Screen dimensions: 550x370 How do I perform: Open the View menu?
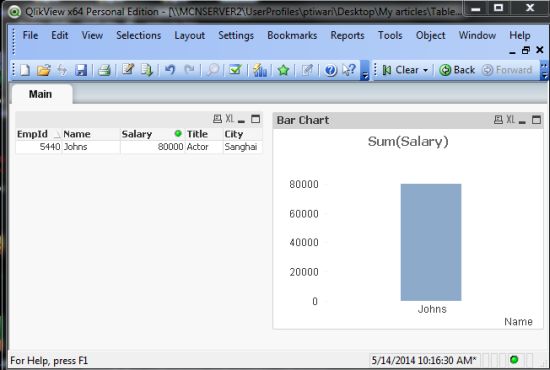point(92,35)
